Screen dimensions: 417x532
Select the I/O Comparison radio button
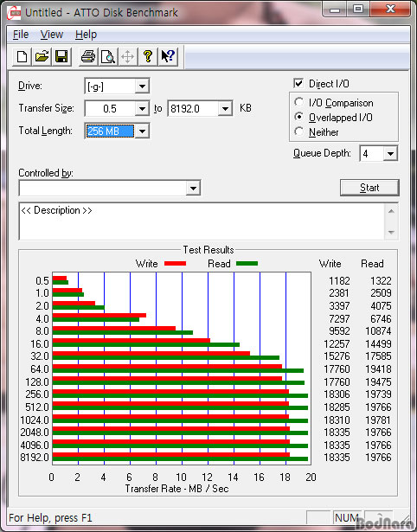(299, 102)
